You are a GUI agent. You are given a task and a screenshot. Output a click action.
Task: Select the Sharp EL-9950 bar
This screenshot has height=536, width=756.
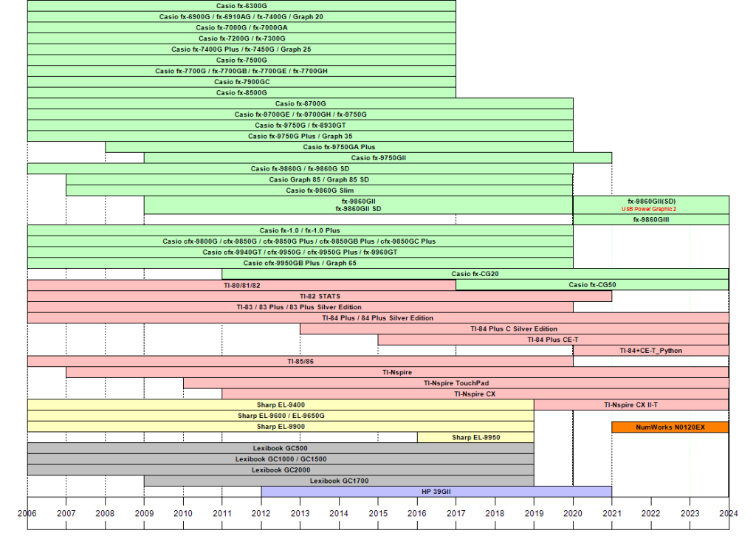[x=476, y=437]
